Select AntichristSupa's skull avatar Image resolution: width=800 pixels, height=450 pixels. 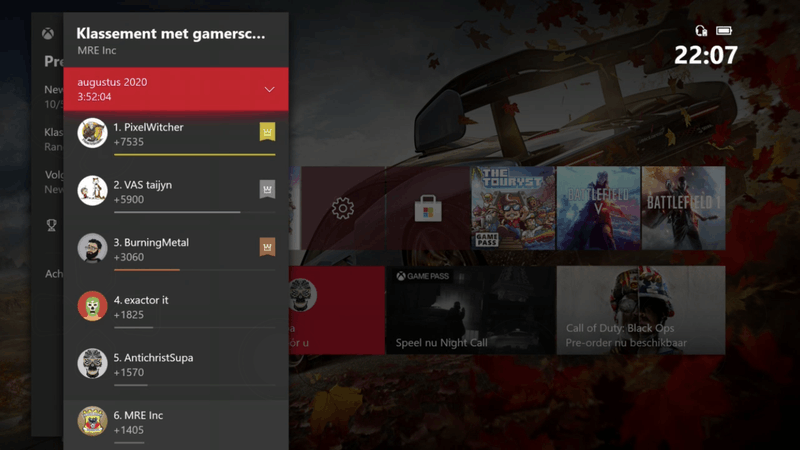tap(92, 363)
